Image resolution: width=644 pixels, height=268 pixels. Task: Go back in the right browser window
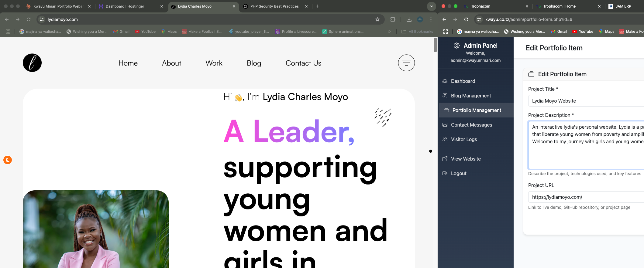click(x=444, y=19)
